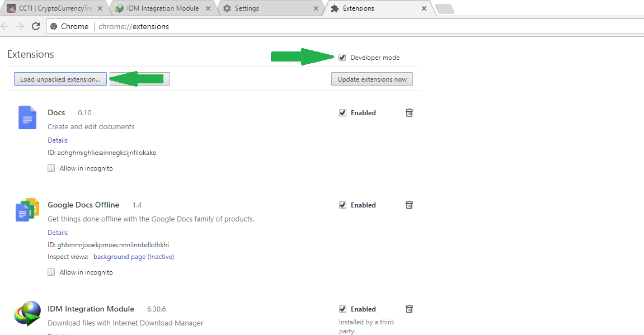
Task: Reload the page with the refresh icon
Action: 36,26
